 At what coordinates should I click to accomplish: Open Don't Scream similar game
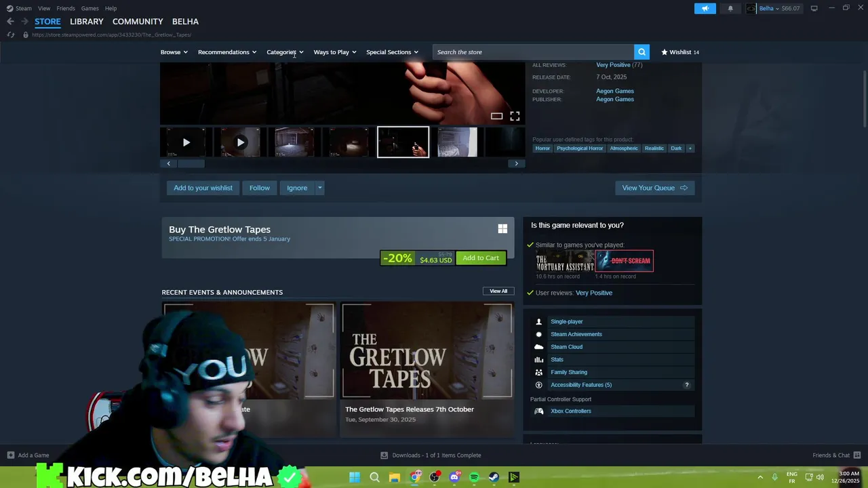point(625,261)
